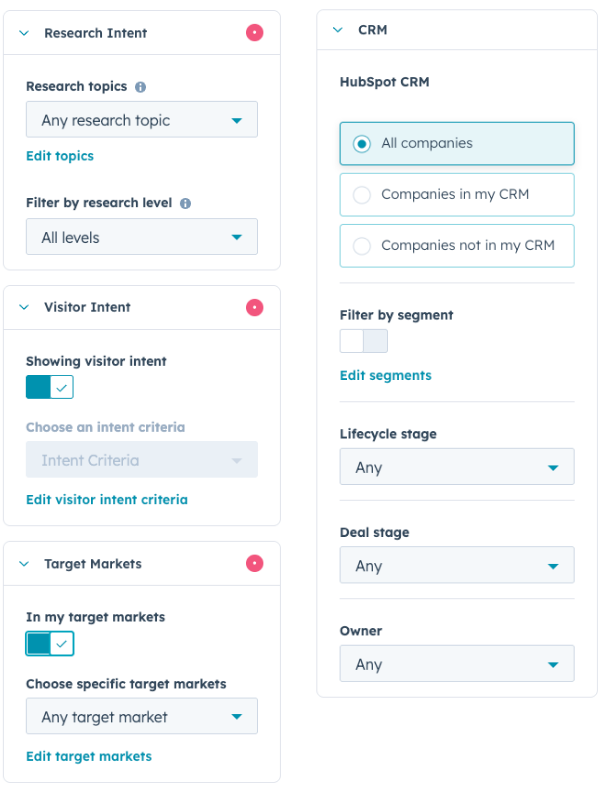Disable the Showing visitor intent toggle
Screen dimensions: 600x800
point(50,387)
